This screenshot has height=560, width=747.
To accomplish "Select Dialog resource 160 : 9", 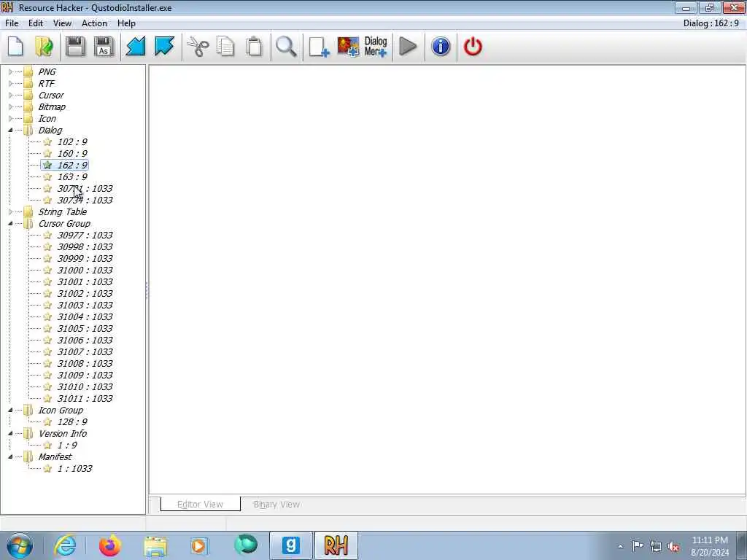I will pyautogui.click(x=72, y=153).
